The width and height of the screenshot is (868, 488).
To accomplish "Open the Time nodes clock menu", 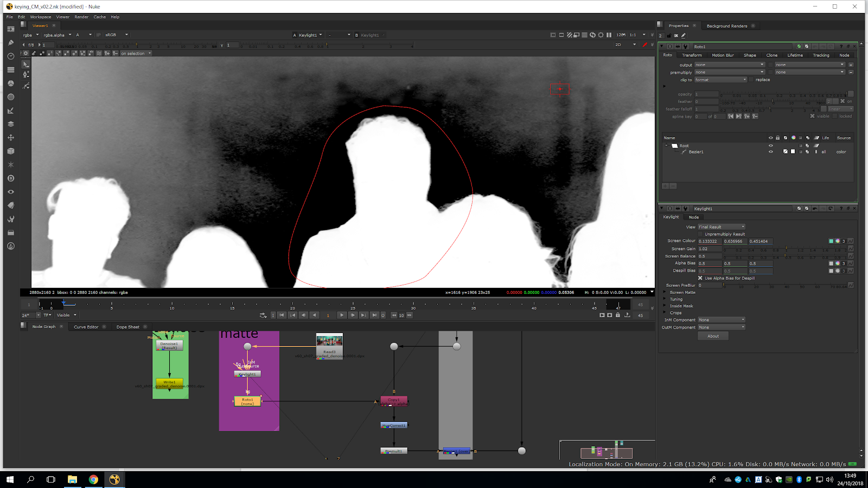I will pos(10,56).
